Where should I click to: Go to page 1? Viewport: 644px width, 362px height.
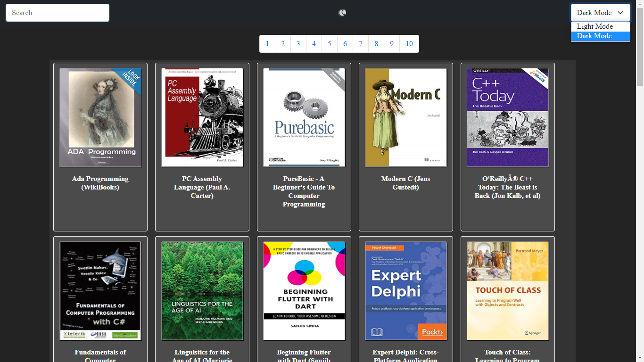267,44
